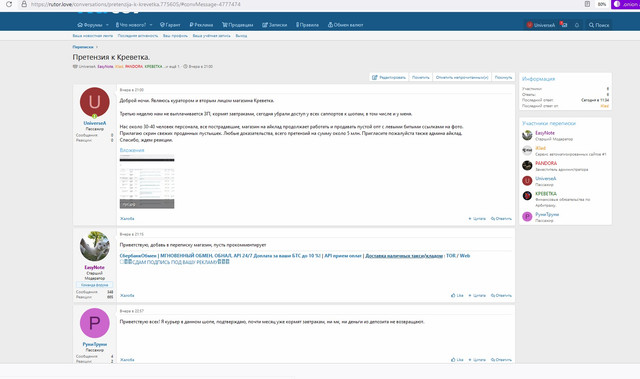Open Xlad in the participants list
640x379 pixels.
coord(540,148)
